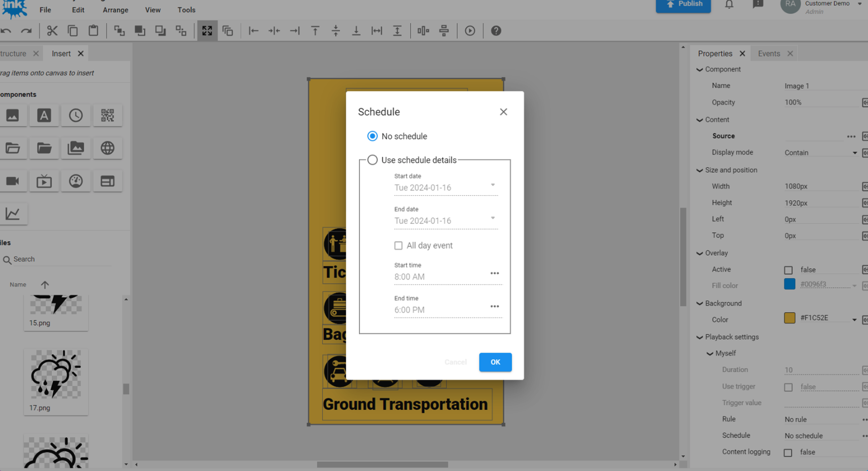The image size is (868, 471).
Task: Switch to the Events tab
Action: coord(769,53)
